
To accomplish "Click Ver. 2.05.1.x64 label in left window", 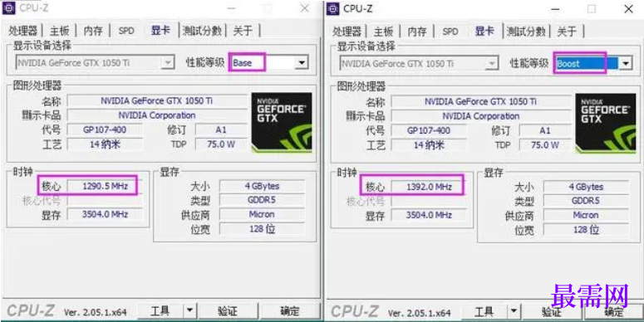I will point(96,312).
